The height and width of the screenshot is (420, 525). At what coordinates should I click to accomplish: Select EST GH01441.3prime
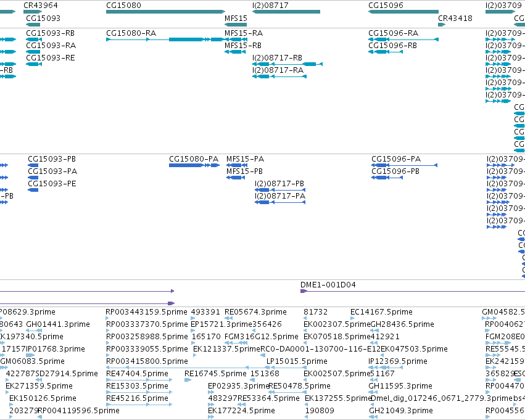click(58, 324)
